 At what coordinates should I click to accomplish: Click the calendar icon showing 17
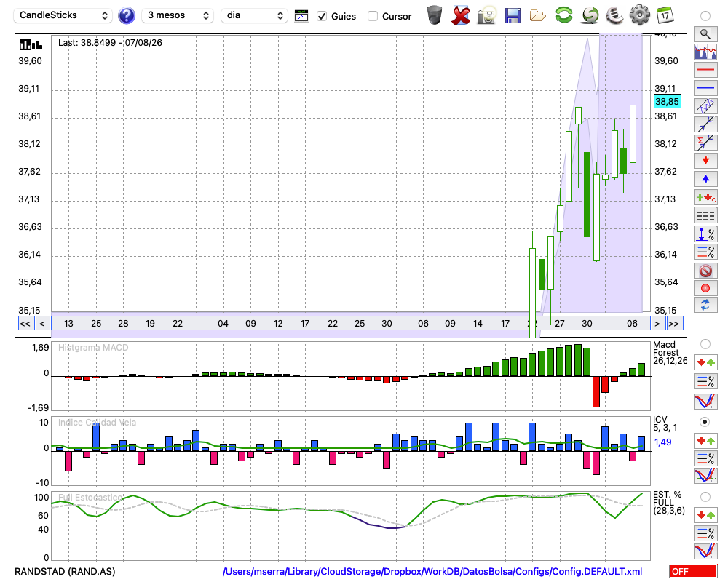point(665,15)
